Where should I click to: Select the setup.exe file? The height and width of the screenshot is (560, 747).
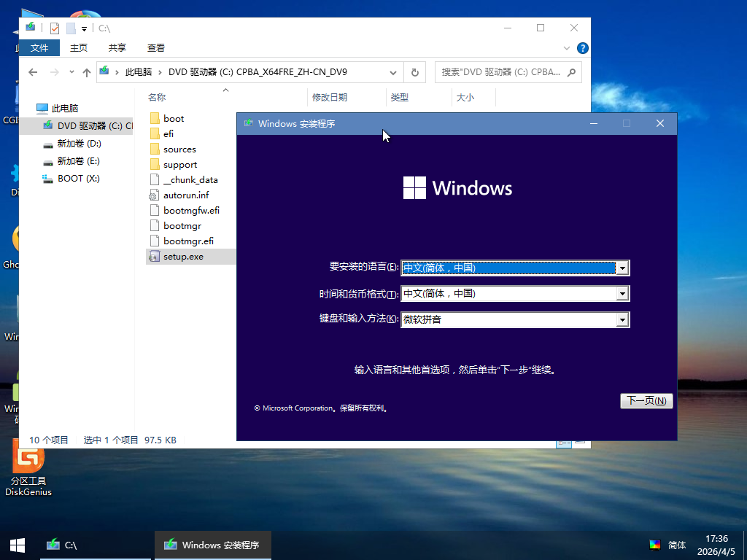click(183, 257)
